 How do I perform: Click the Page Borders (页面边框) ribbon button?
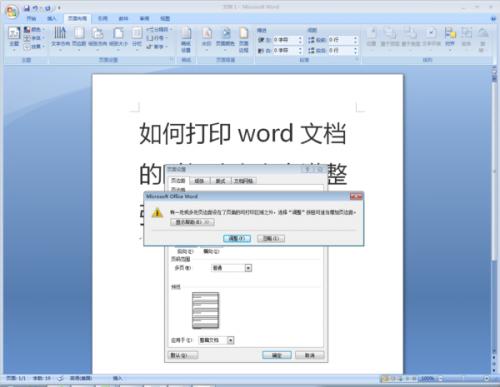tap(244, 39)
